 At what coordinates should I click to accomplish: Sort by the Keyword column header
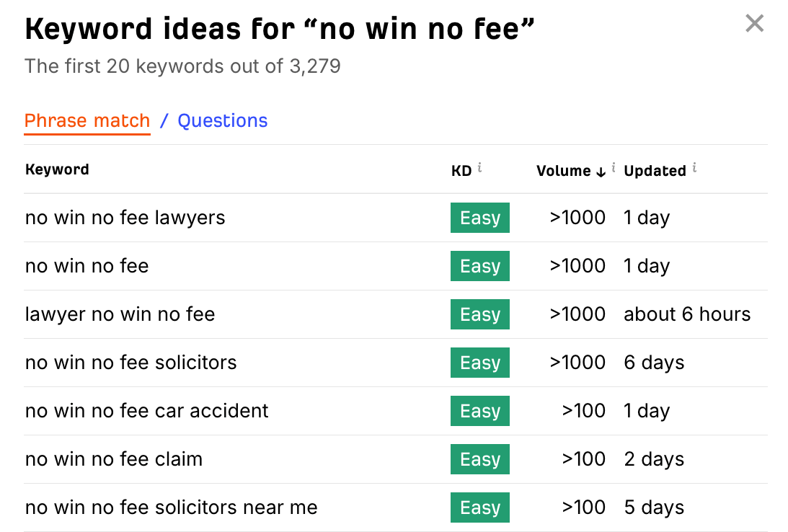click(57, 169)
